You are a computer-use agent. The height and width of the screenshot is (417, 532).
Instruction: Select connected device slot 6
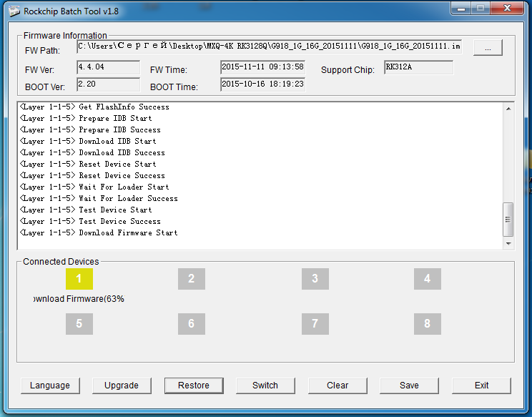[x=192, y=324]
